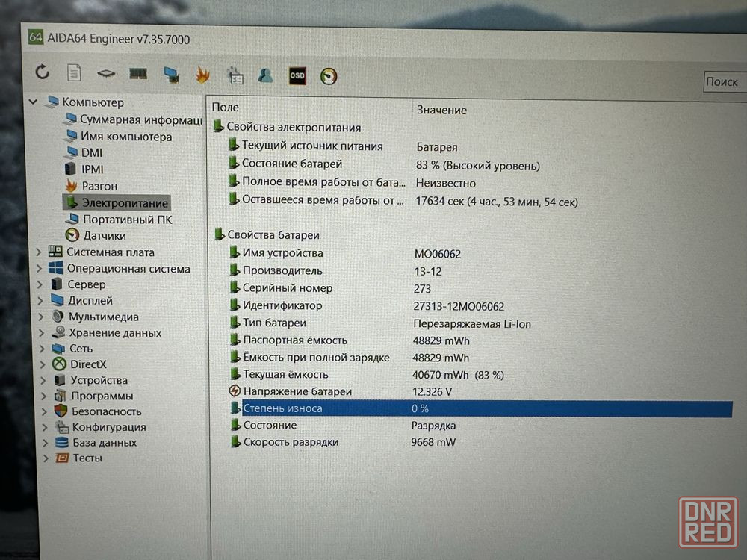Expand the Операционная система node

point(39,269)
